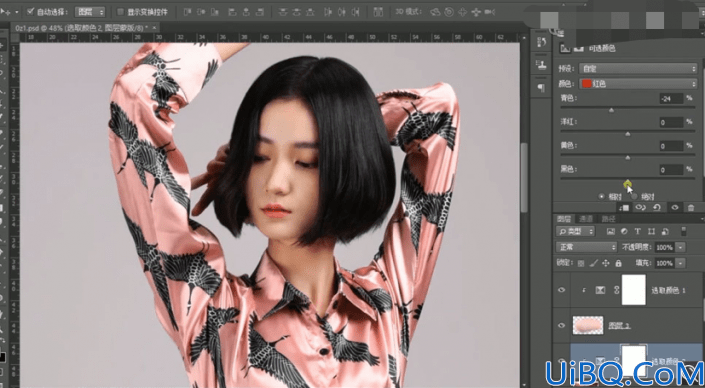The height and width of the screenshot is (388, 705).
Task: Click the Distribute bottom edges icon
Action: (x=311, y=12)
